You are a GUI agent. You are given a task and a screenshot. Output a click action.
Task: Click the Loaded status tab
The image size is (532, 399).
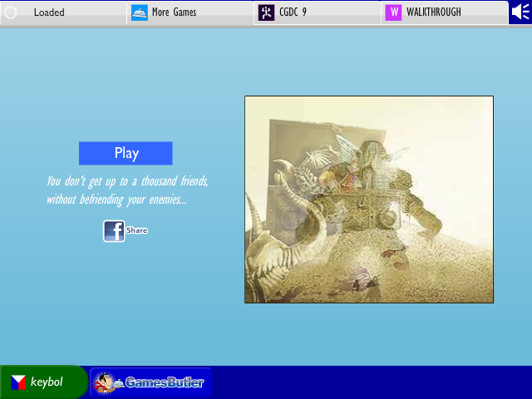tap(63, 12)
